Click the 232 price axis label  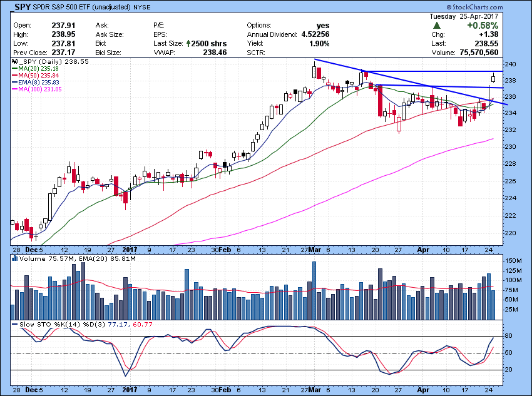pyautogui.click(x=511, y=130)
